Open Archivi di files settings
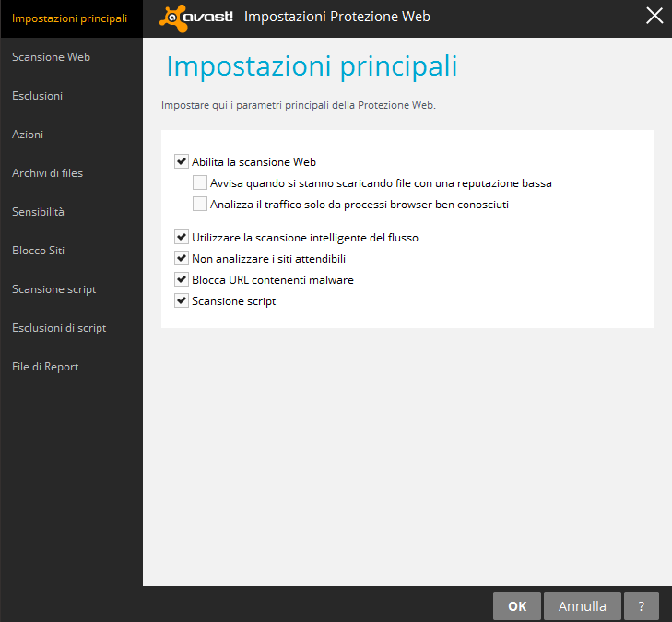Viewport: 672px width, 622px height. coord(47,173)
